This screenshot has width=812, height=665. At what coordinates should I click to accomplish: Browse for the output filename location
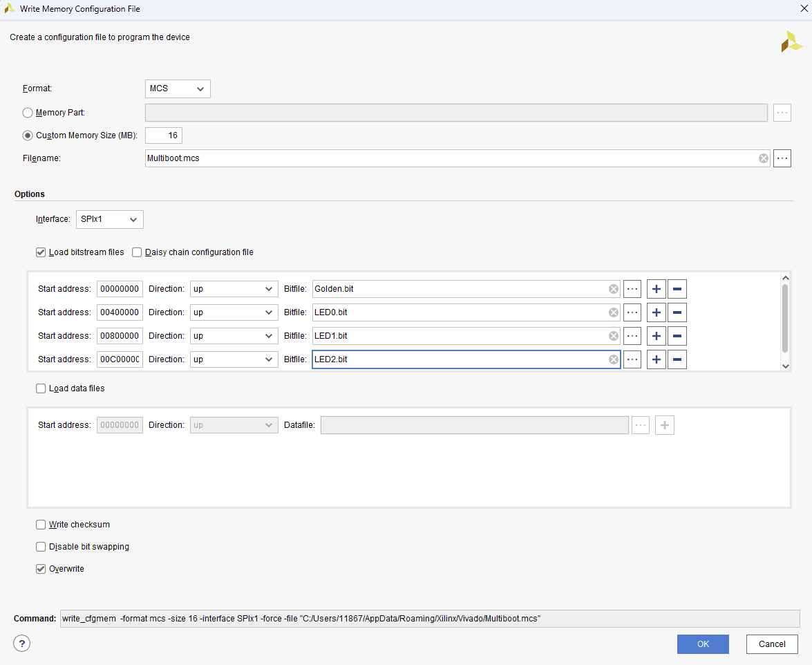click(782, 158)
